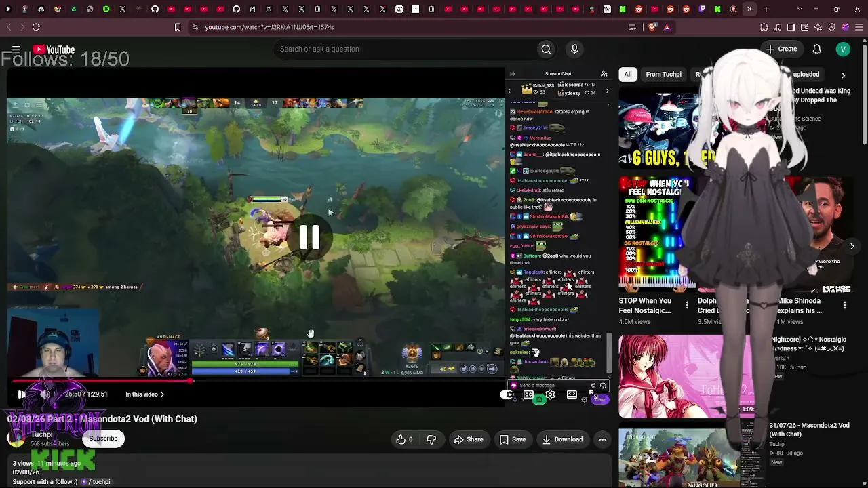The image size is (868, 488).
Task: Share the video with the Share button
Action: 469,439
